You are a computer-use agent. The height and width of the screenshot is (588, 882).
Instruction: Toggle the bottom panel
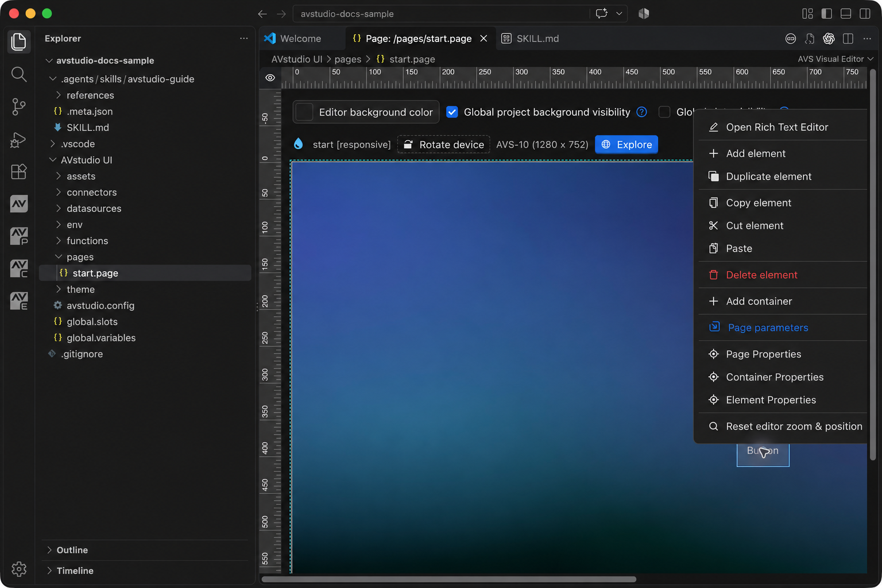(x=846, y=14)
